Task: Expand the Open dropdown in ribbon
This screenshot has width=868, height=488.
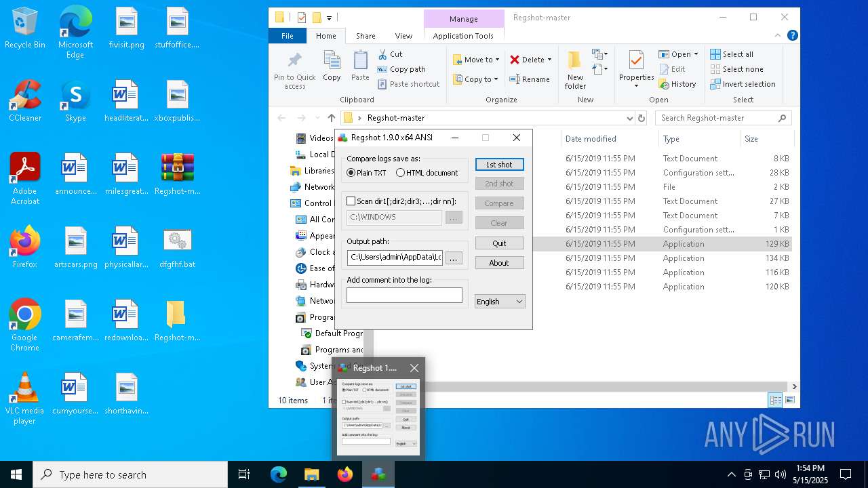Action: [x=696, y=54]
